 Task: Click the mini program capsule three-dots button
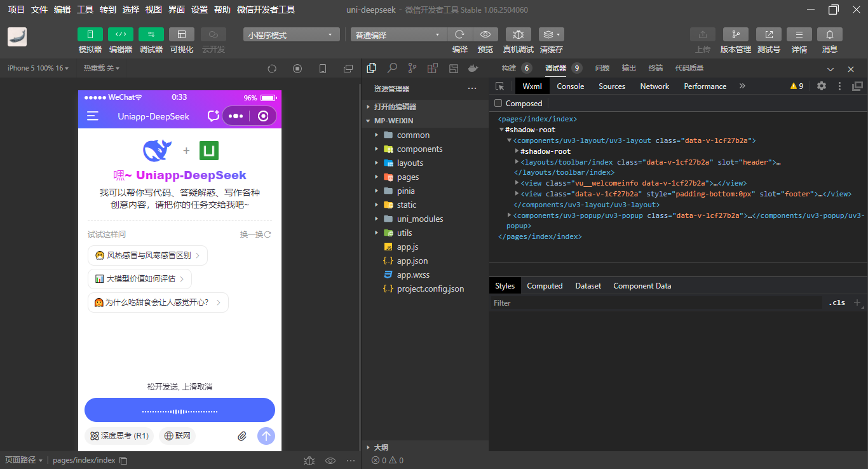[x=236, y=116]
